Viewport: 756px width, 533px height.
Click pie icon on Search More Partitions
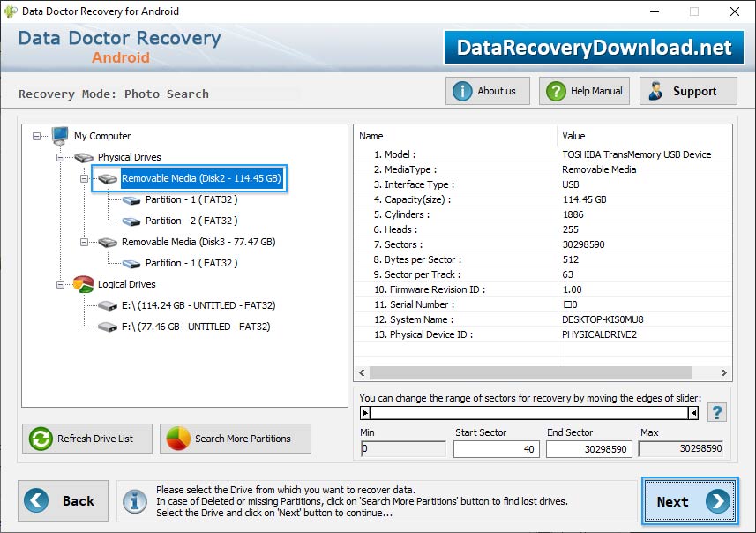178,439
